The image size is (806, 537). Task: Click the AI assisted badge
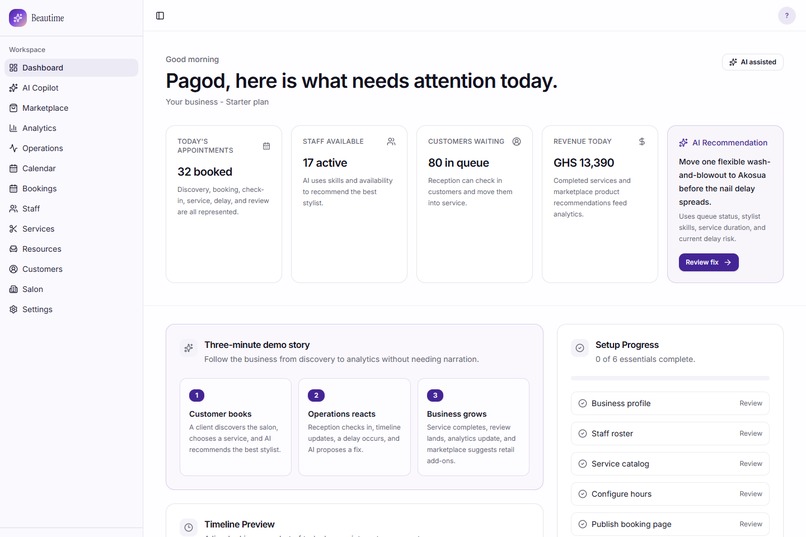(x=753, y=62)
